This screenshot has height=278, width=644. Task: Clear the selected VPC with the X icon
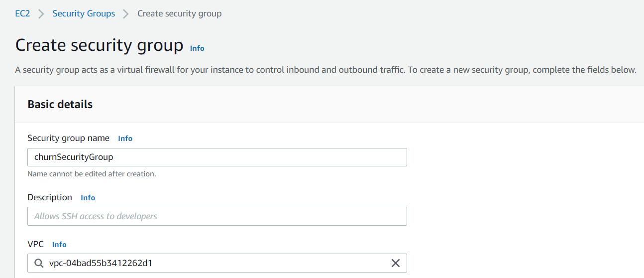tap(396, 263)
